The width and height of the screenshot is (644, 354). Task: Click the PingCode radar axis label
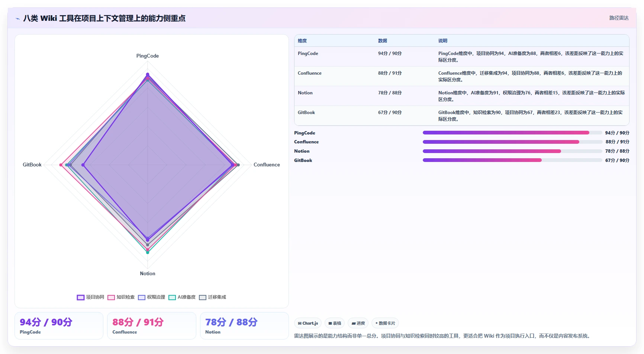point(148,56)
